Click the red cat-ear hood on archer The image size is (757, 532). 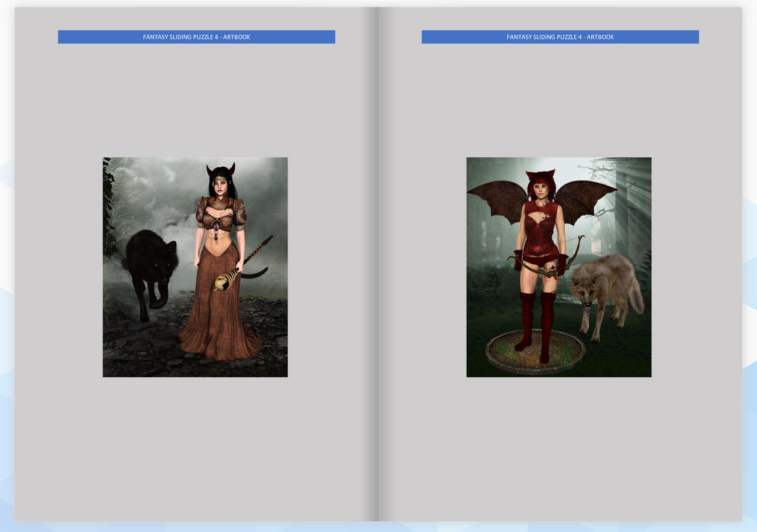click(539, 177)
